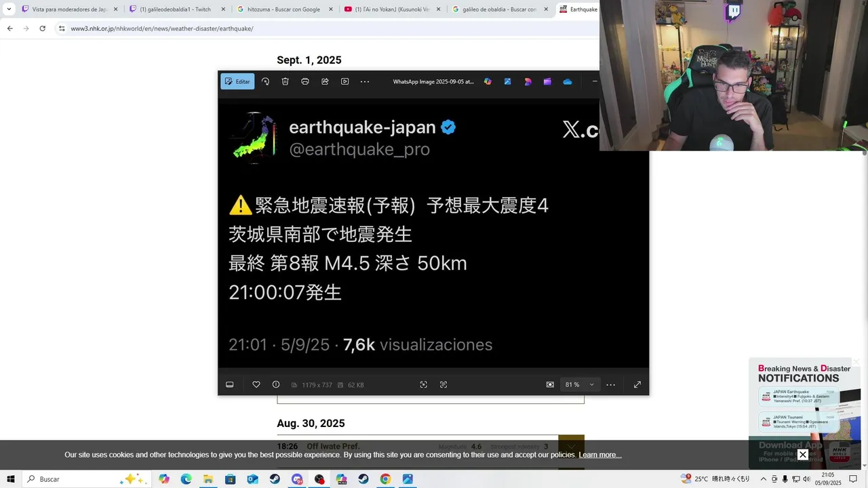Start slideshow from Photos toolbar
The height and width of the screenshot is (488, 868).
(x=344, y=81)
